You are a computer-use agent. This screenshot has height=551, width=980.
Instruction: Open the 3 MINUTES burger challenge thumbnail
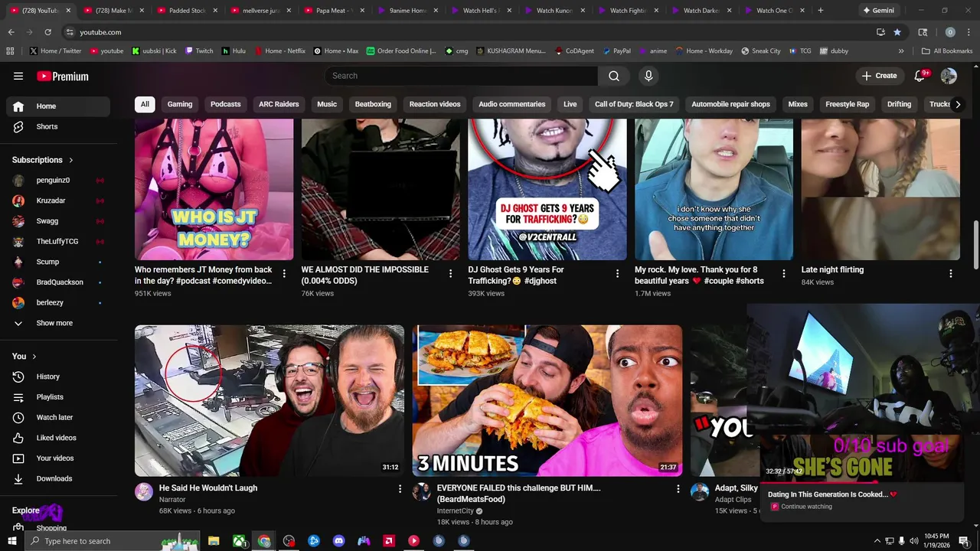click(547, 401)
